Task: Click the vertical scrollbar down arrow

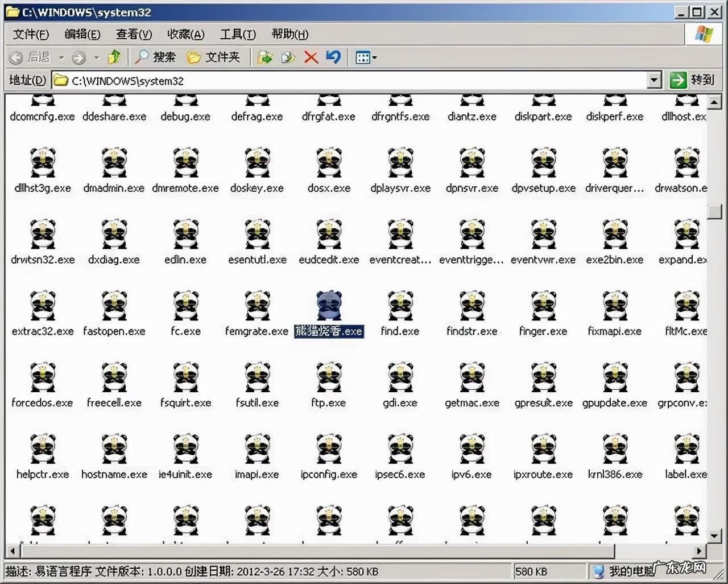Action: coord(714,536)
